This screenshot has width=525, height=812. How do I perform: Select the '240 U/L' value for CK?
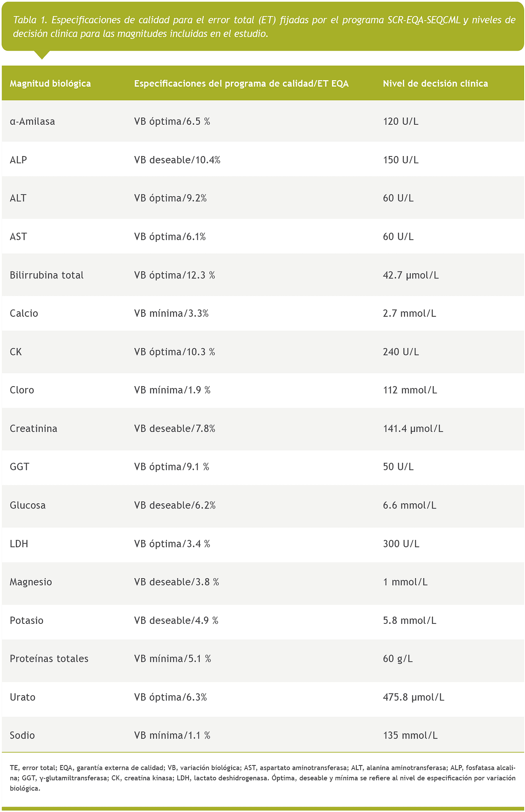tap(401, 352)
